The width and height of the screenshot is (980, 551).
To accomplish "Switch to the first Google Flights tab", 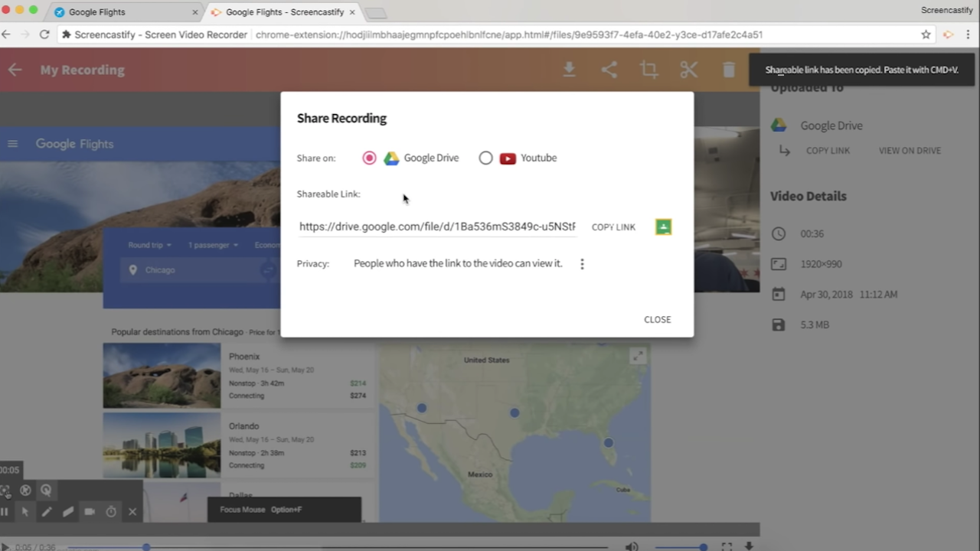I will [x=122, y=12].
